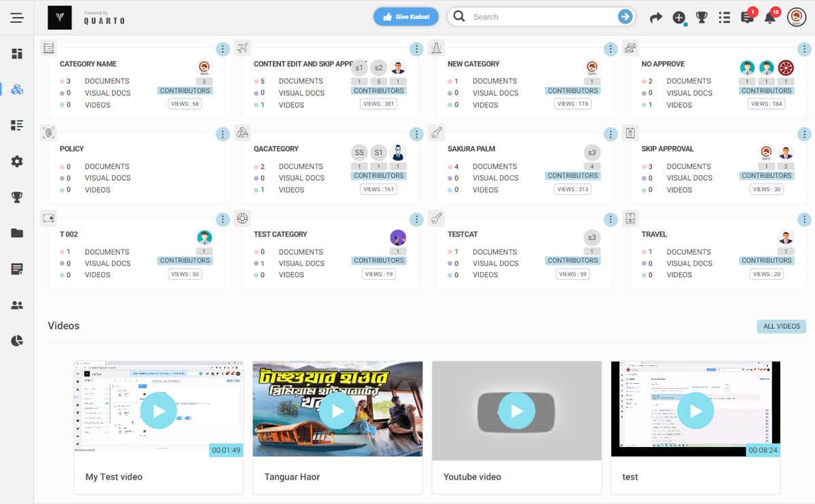Click the trophy icon in top bar
This screenshot has height=504, width=815.
[x=702, y=18]
